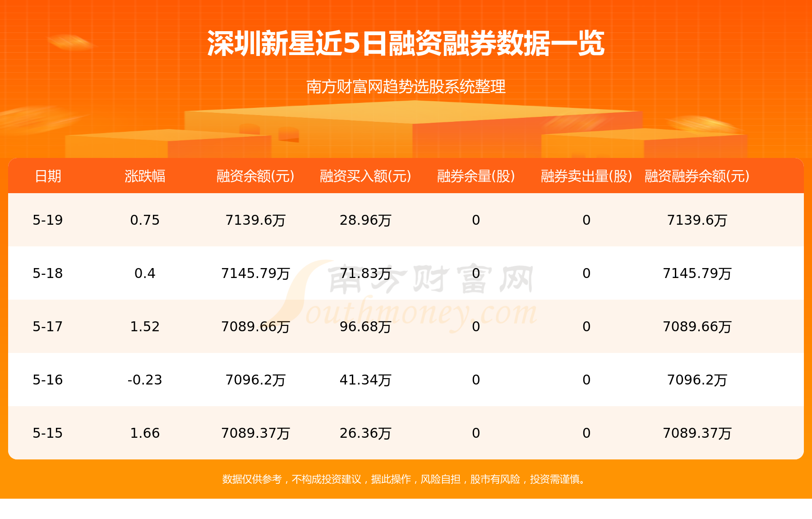This screenshot has height=519, width=812.
Task: Click the 融资买入额(元) column header
Action: coord(365,176)
